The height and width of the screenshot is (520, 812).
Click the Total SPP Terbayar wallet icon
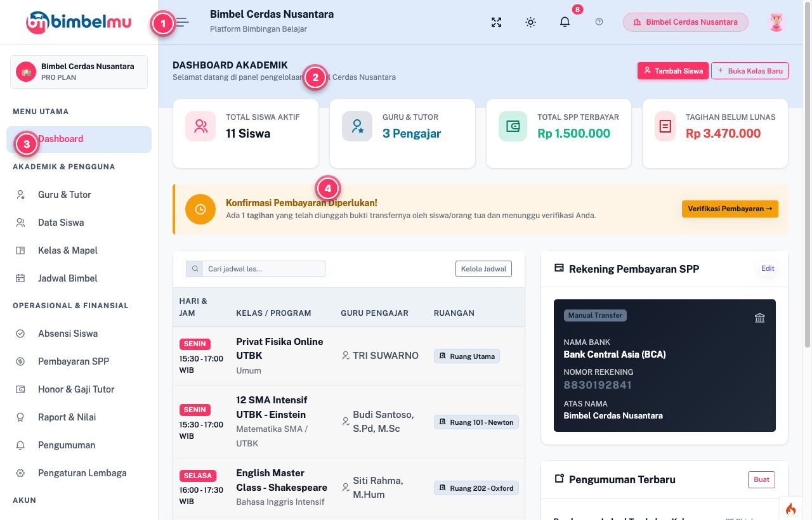click(x=513, y=126)
